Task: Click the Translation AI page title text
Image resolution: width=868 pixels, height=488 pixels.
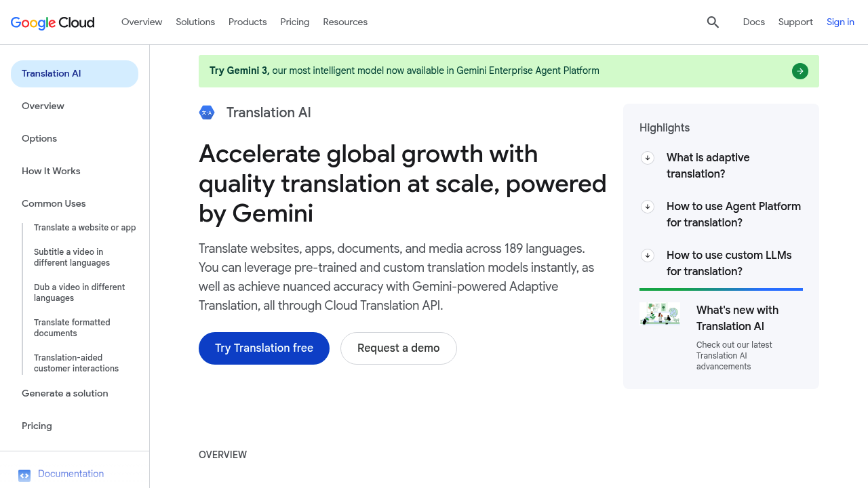Action: point(269,113)
